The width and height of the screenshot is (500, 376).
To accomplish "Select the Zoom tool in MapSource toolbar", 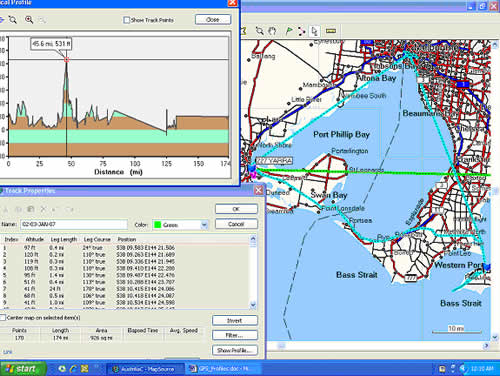I will click(x=259, y=31).
